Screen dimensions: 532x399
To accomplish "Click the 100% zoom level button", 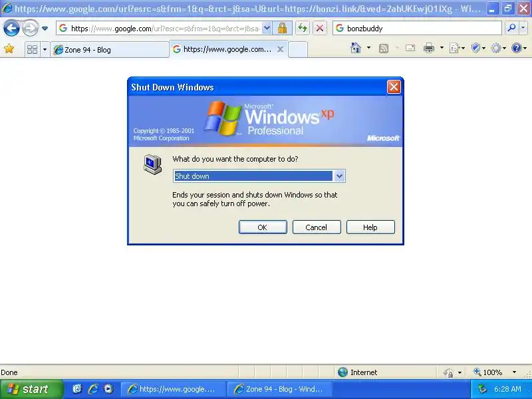I will click(488, 372).
